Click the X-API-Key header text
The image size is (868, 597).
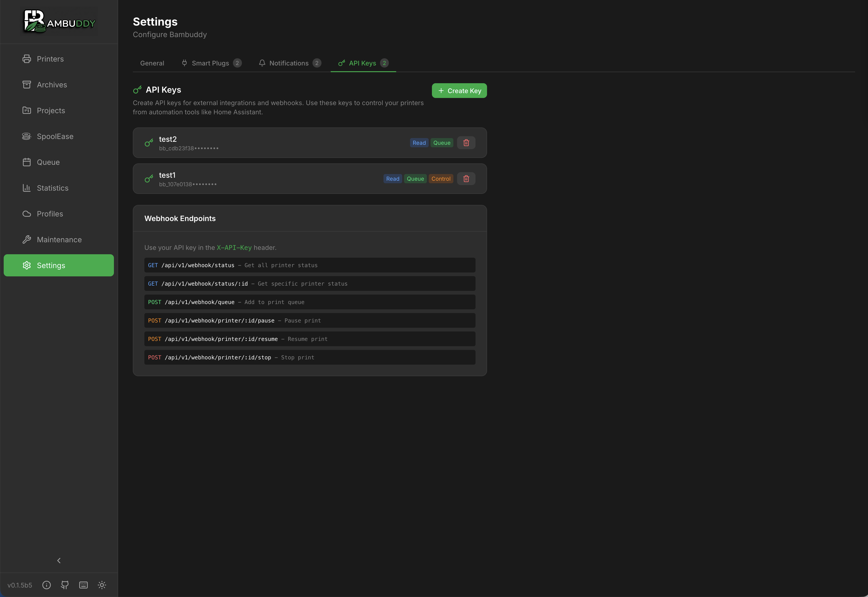pos(234,248)
